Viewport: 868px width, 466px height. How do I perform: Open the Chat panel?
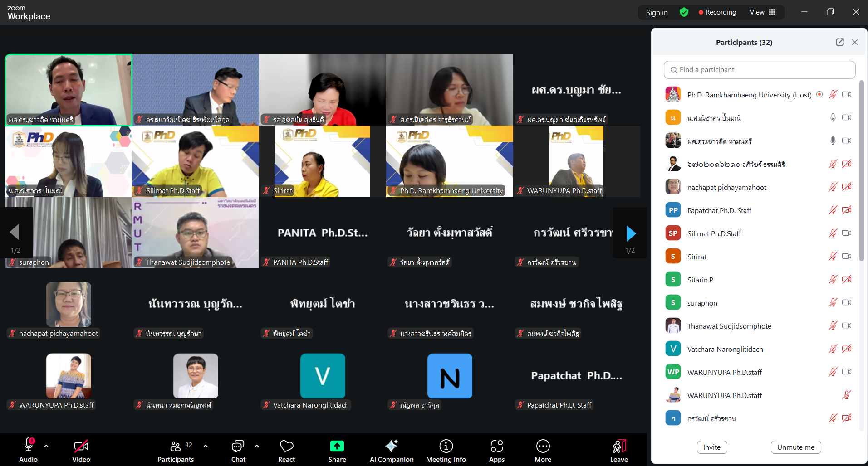(238, 447)
